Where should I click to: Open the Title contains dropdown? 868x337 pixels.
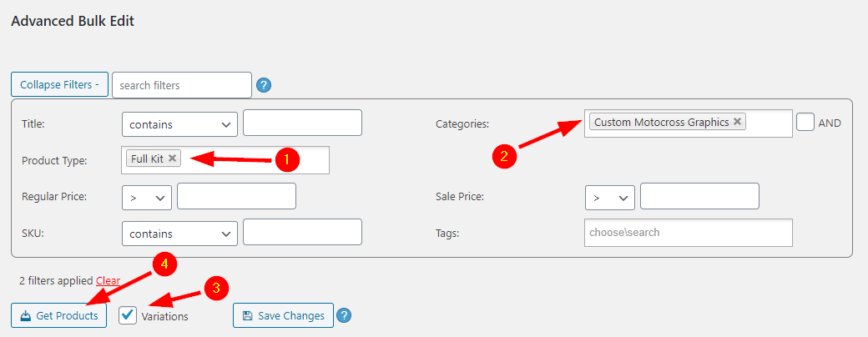point(179,124)
